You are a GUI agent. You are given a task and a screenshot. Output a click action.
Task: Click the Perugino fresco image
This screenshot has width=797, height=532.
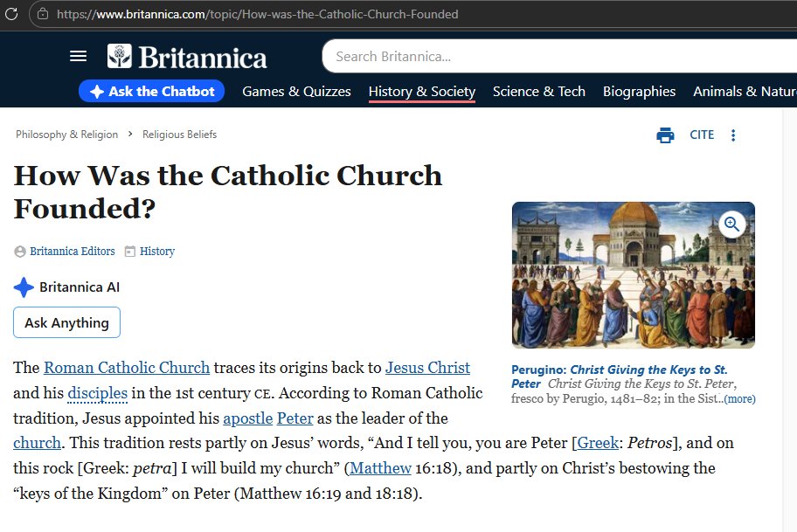(x=634, y=275)
